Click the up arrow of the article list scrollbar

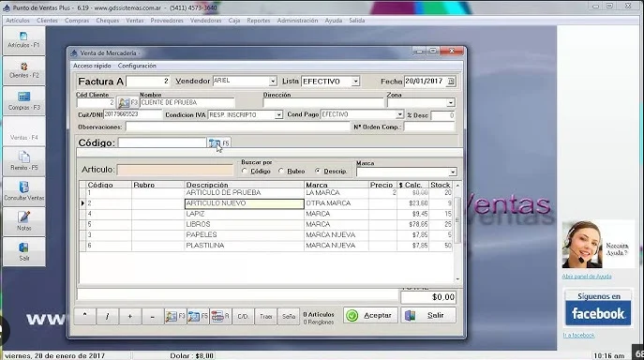(457, 186)
